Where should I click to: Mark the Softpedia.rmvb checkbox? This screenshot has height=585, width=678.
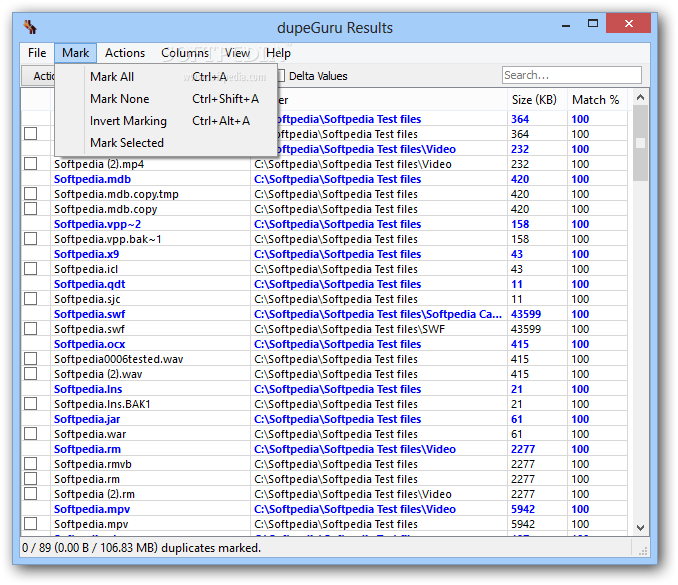click(x=30, y=464)
